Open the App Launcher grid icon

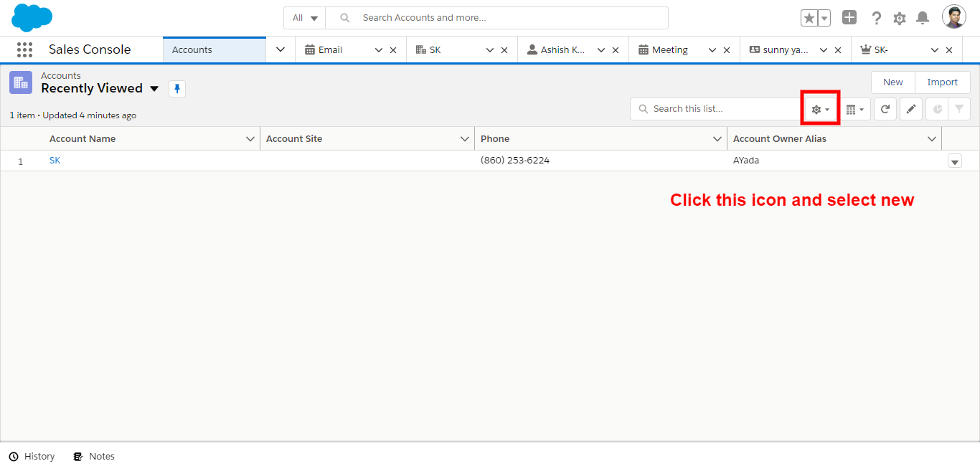point(24,49)
